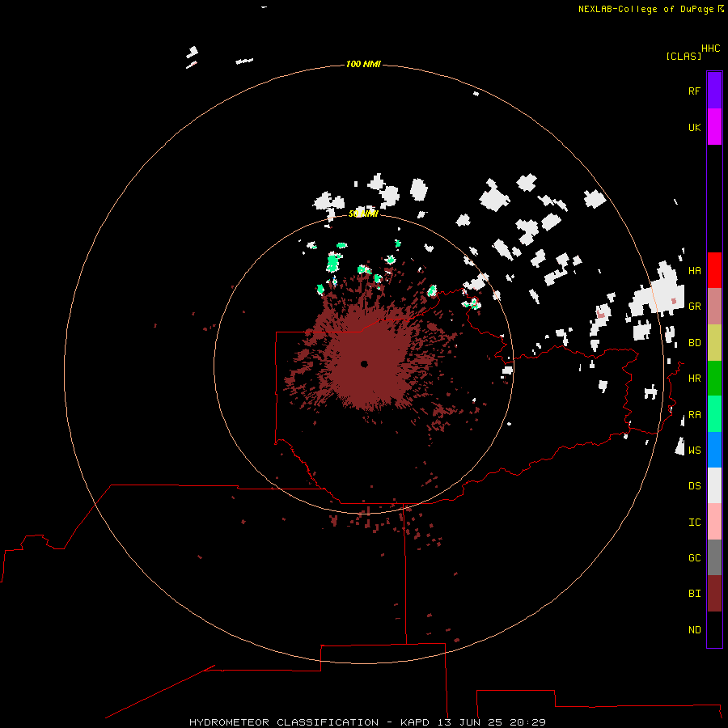Click the ND black legend swatch
The image size is (728, 728).
click(714, 629)
